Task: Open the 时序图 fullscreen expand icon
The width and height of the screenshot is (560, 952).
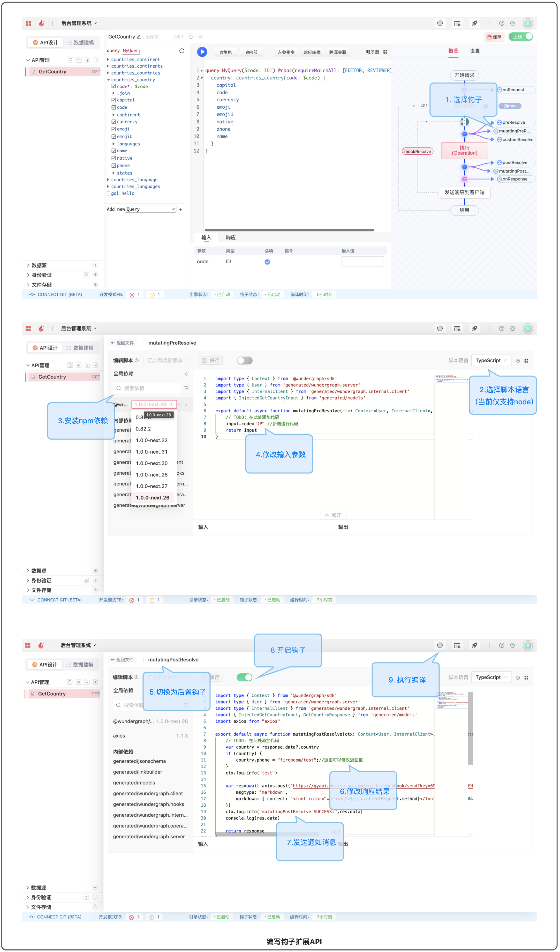Action: [385, 52]
